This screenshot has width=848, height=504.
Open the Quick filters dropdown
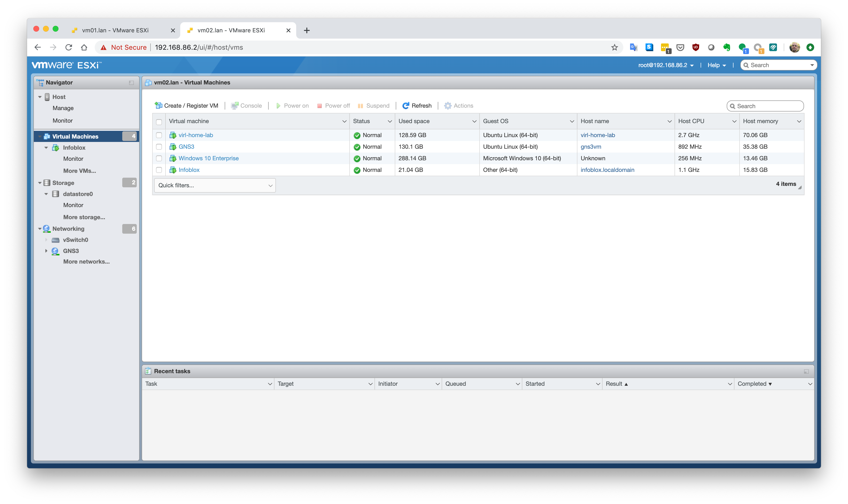tap(215, 185)
